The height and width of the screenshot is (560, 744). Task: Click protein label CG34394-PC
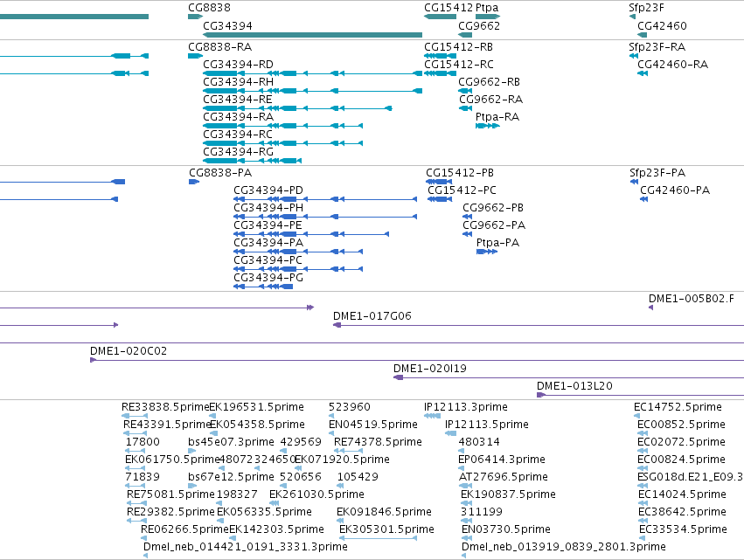[268, 260]
